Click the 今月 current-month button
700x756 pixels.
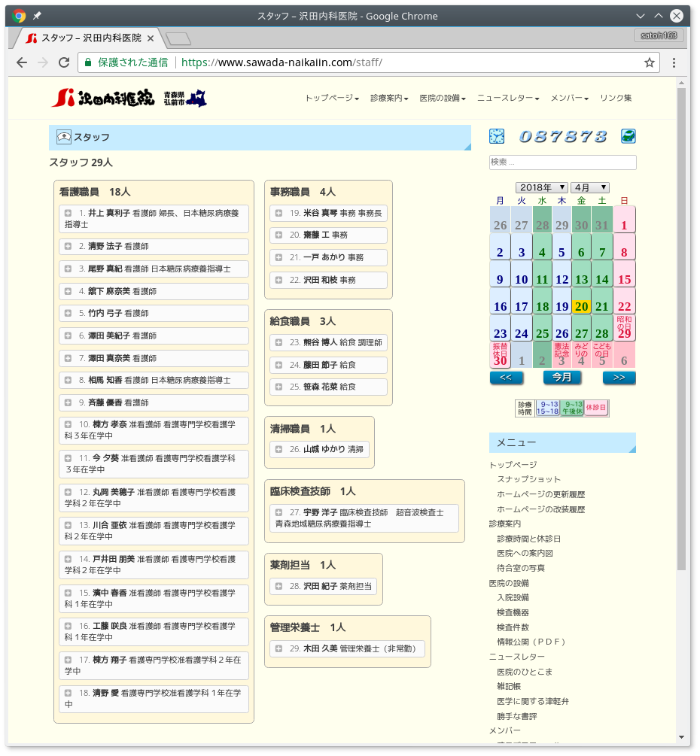click(562, 378)
